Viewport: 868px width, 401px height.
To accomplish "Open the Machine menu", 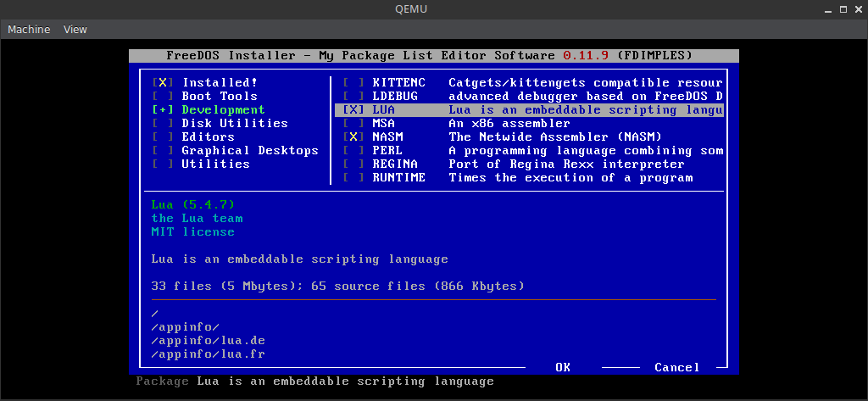I will tap(29, 30).
